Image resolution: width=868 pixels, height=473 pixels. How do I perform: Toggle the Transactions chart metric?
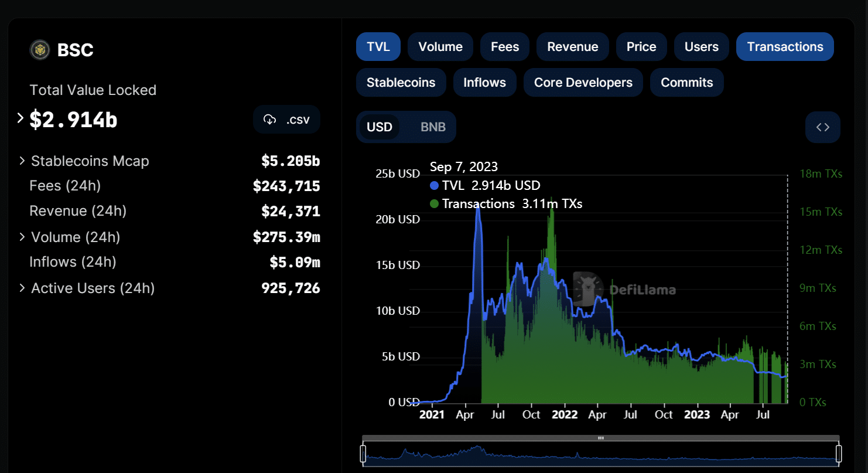tap(785, 47)
